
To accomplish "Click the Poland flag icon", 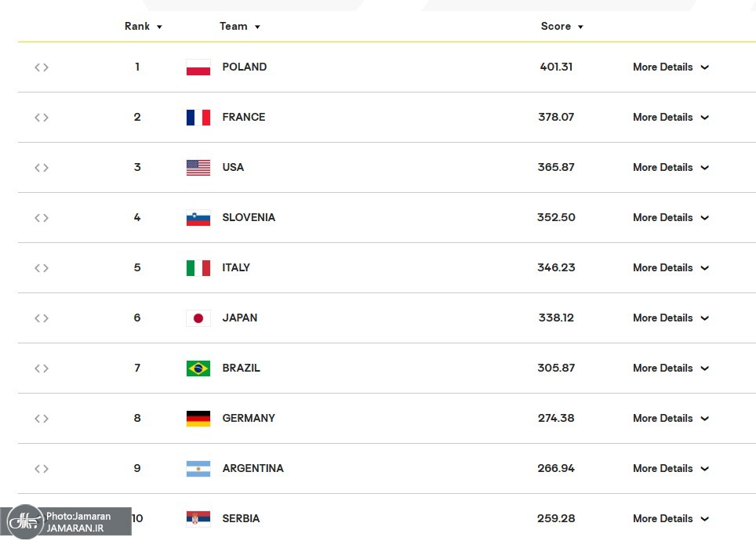I will point(198,67).
